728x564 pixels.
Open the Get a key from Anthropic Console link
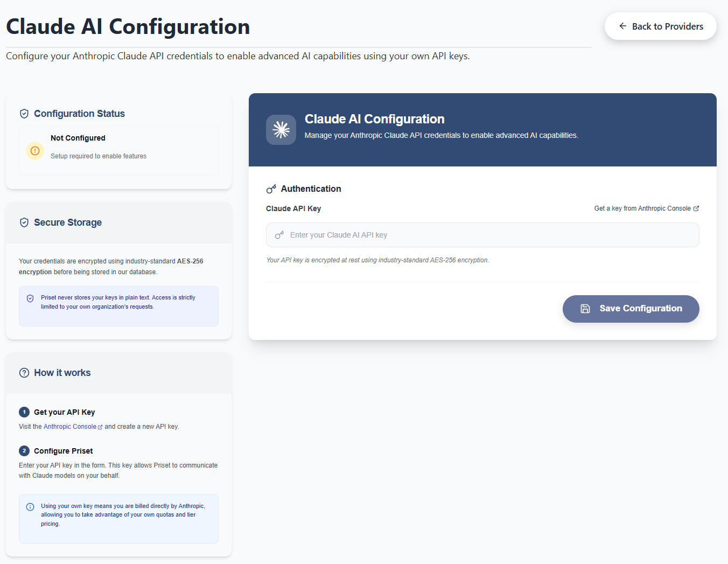(x=647, y=208)
